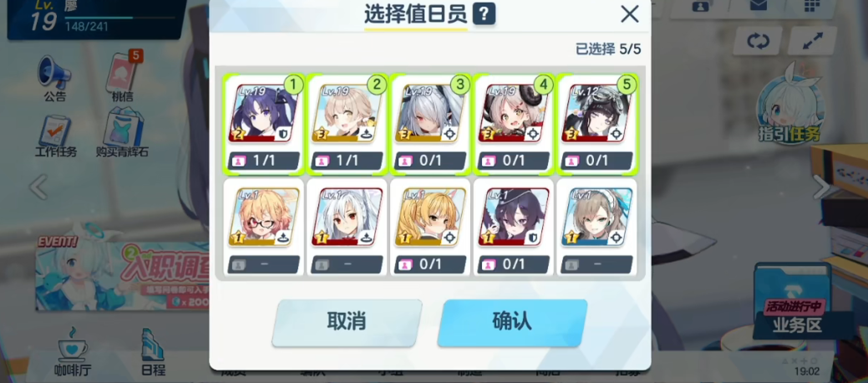Click the 取消 button

click(x=347, y=322)
